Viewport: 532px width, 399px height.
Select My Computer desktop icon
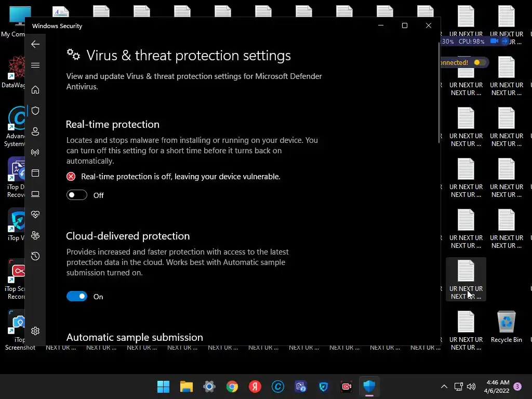[14, 21]
